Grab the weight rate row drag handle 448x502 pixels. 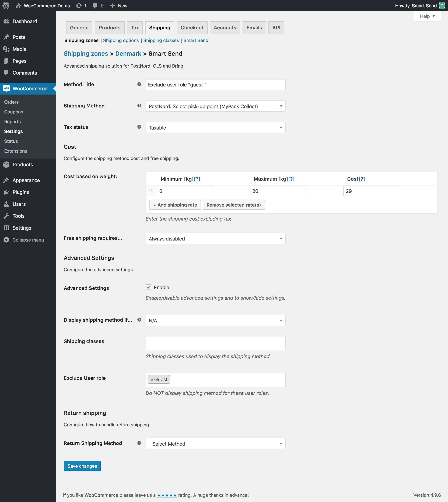click(x=150, y=191)
